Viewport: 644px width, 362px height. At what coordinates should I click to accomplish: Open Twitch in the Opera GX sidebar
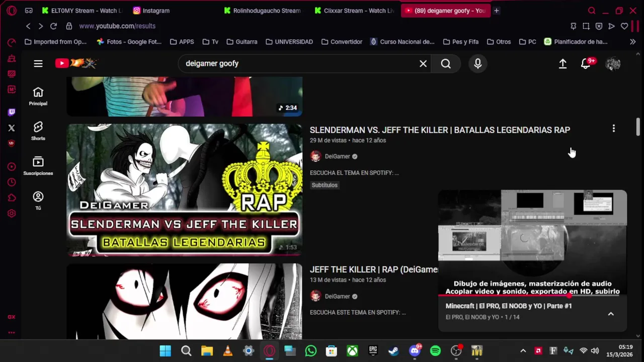coord(12,112)
